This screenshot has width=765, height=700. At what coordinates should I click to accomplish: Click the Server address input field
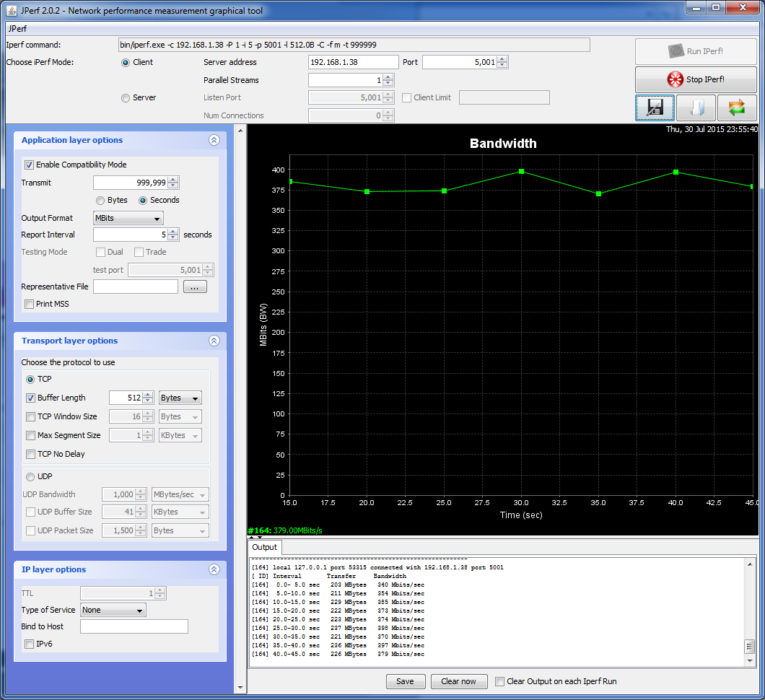[x=353, y=62]
